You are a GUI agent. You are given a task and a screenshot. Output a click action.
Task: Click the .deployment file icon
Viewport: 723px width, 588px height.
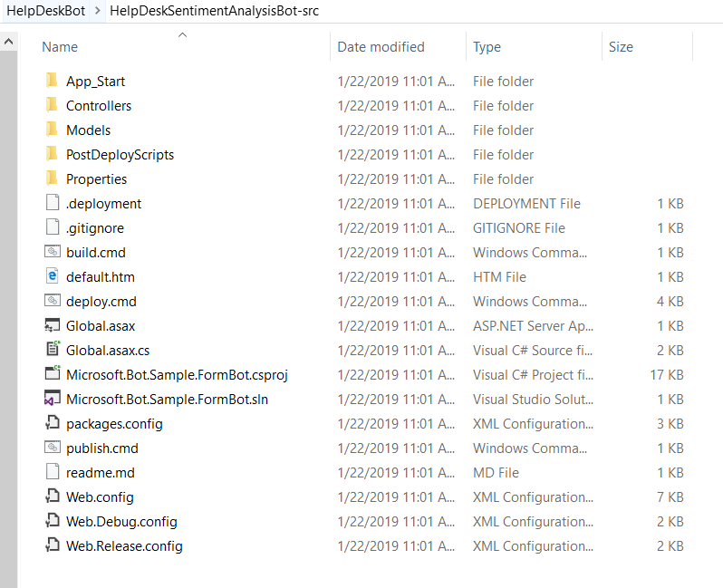[53, 203]
